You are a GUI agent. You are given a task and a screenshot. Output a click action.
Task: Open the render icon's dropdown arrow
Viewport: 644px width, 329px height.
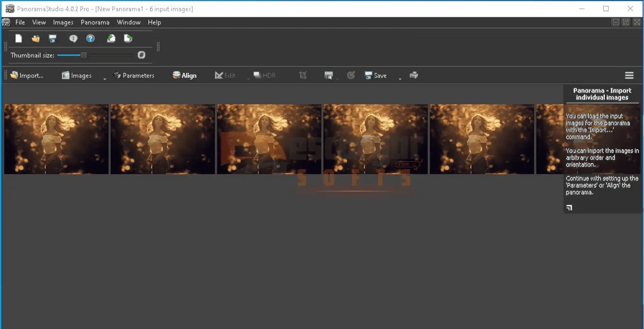337,79
